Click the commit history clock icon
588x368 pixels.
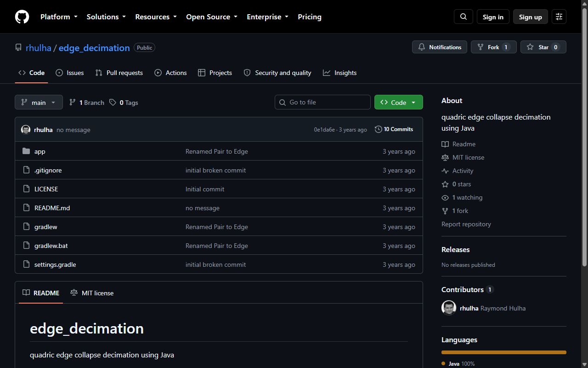click(x=378, y=129)
